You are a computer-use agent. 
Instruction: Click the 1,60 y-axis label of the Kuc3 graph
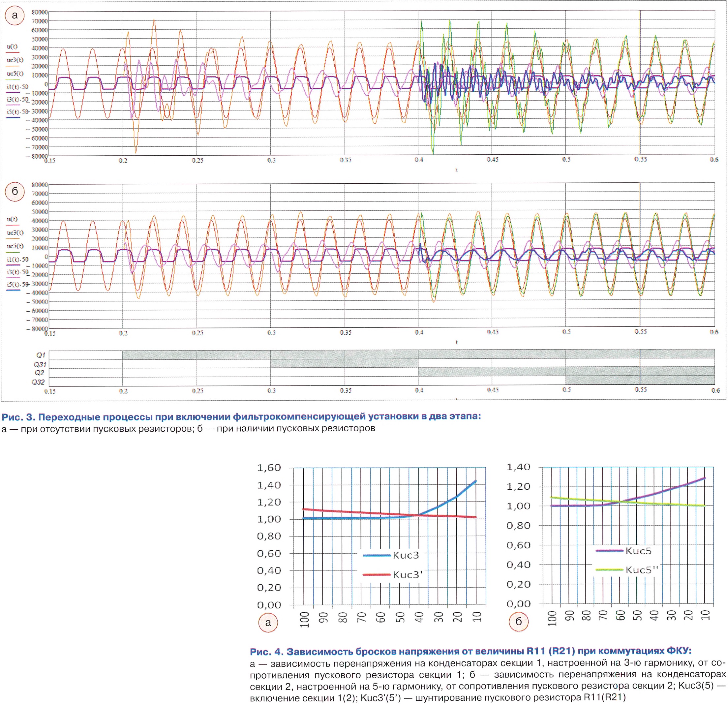[269, 468]
